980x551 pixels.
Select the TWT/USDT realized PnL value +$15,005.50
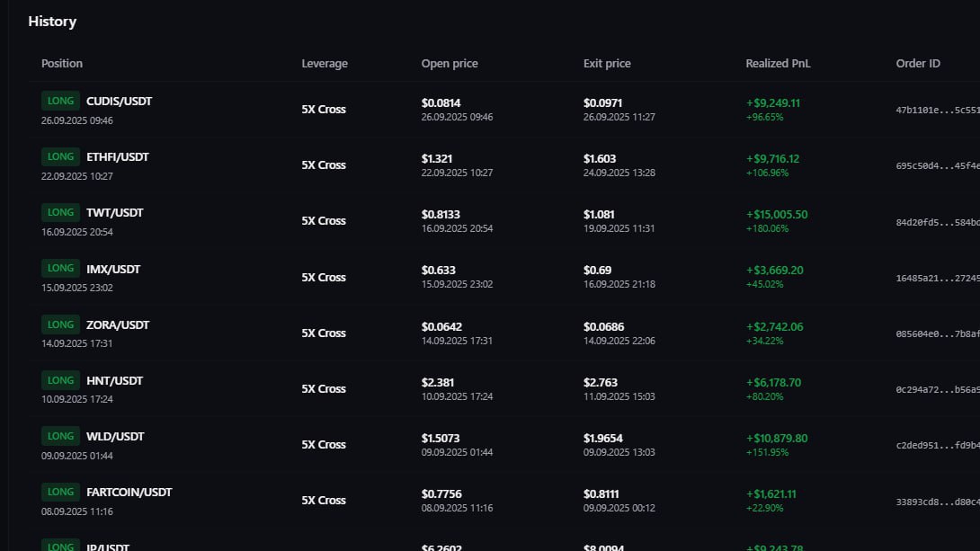click(776, 214)
